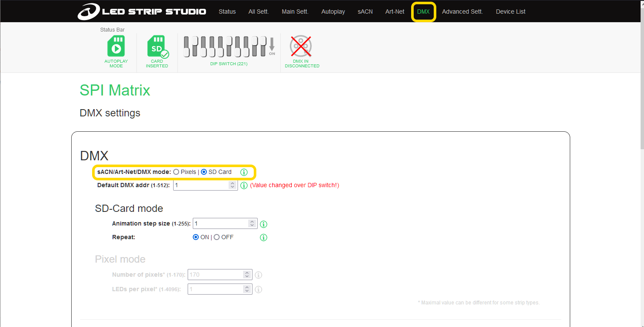Set Repeat to OFF
644x327 pixels.
(217, 237)
